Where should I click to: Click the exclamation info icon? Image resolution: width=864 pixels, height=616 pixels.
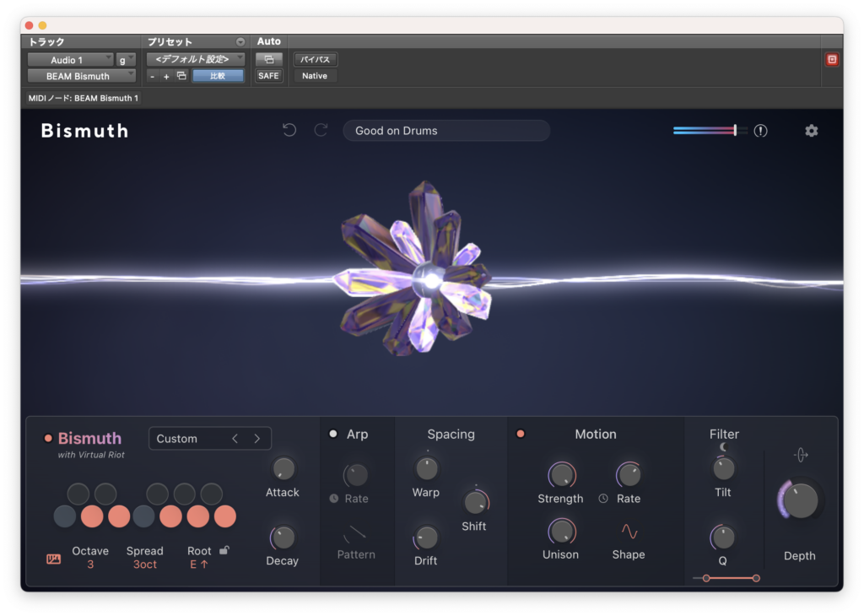click(760, 131)
